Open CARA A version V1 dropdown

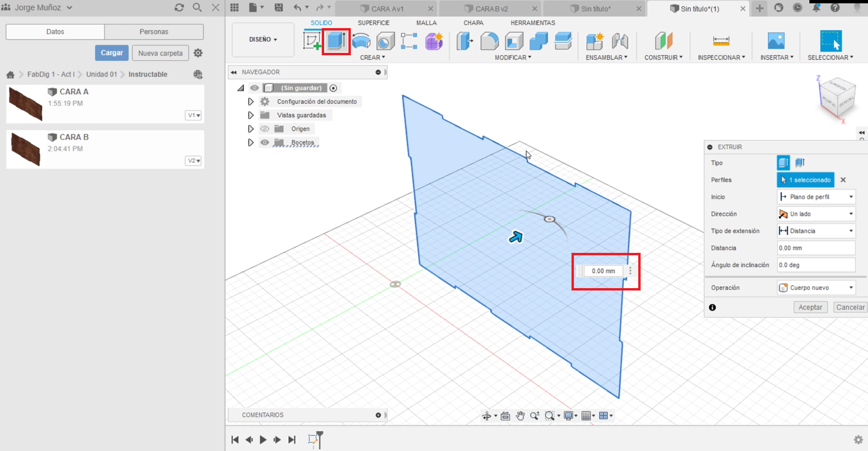(x=194, y=115)
